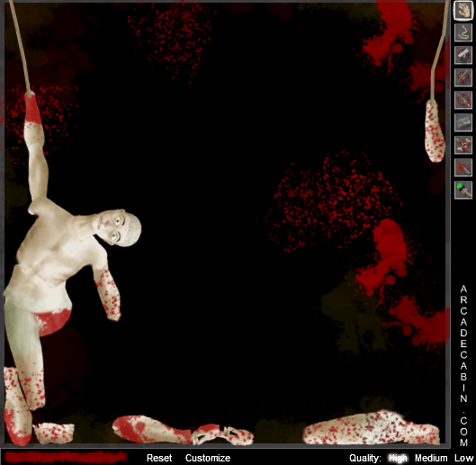Pick the shotgun tool icon
Screen dimensions: 476x465
pyautogui.click(x=463, y=77)
